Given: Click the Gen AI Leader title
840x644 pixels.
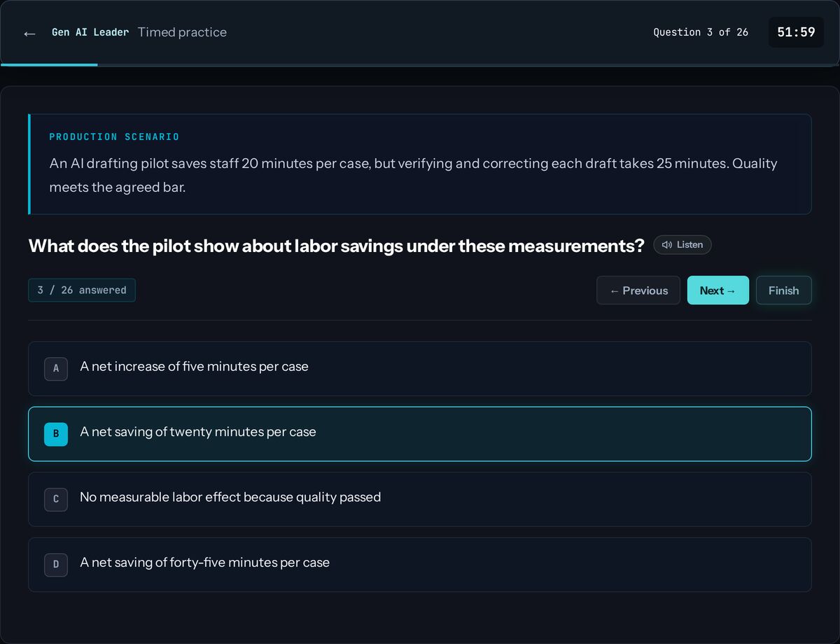Looking at the screenshot, I should (90, 32).
